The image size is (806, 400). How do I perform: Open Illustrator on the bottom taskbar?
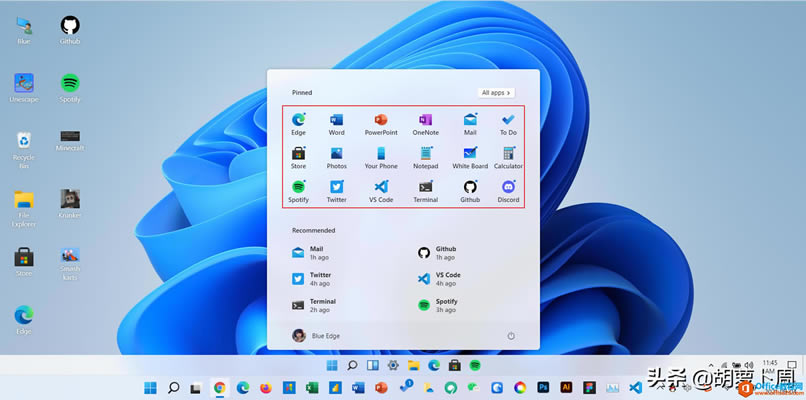tap(566, 387)
